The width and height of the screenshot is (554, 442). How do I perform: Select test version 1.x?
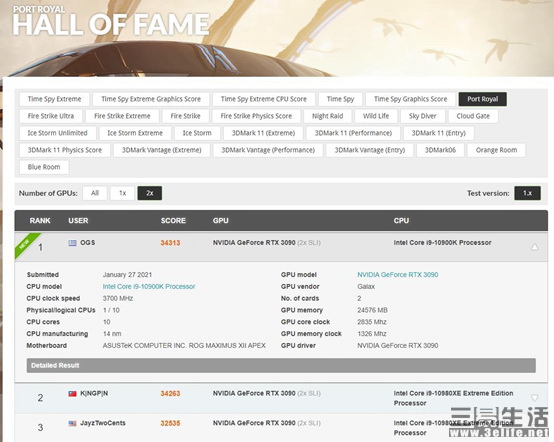point(527,193)
